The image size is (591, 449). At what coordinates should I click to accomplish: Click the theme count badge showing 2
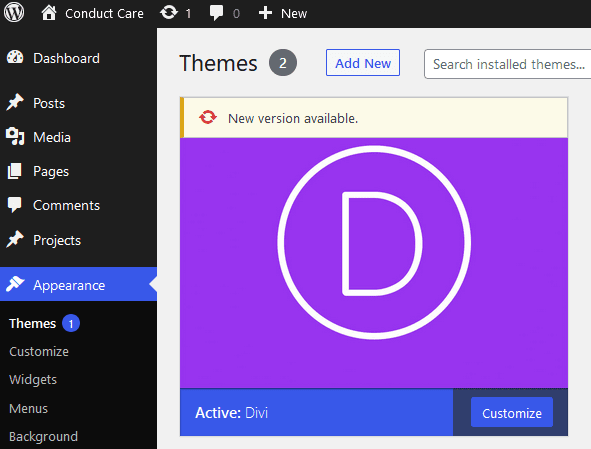click(283, 63)
